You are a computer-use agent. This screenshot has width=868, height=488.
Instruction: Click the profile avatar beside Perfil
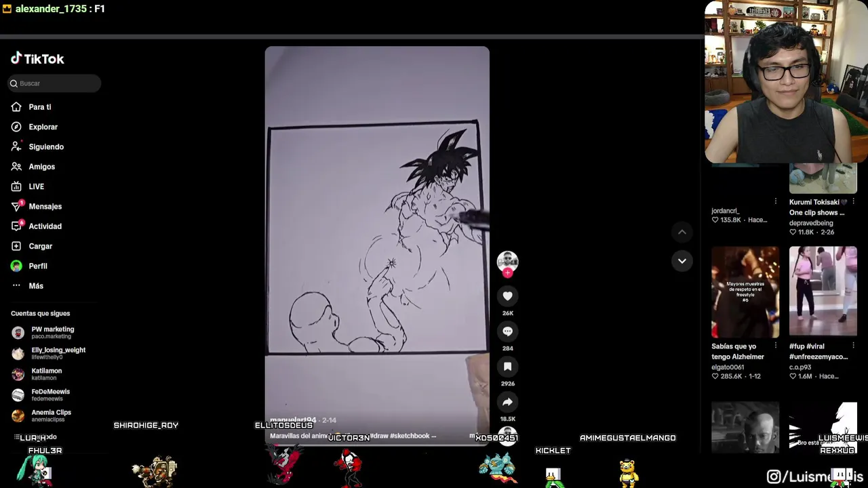[16, 266]
